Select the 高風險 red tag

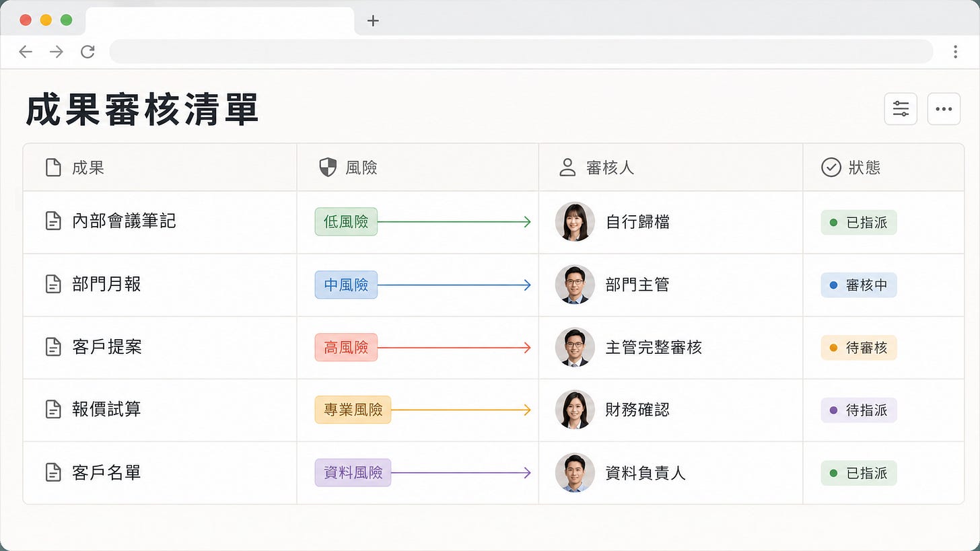(x=346, y=347)
